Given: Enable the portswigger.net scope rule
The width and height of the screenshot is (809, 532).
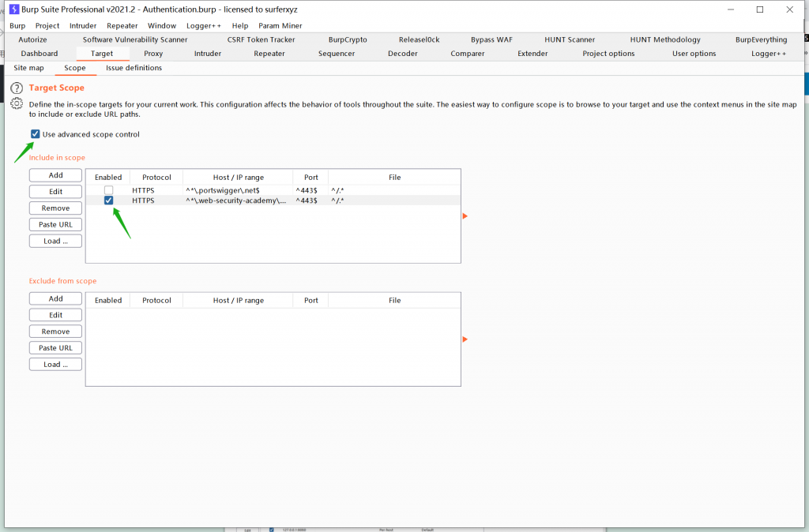Looking at the screenshot, I should click(108, 190).
